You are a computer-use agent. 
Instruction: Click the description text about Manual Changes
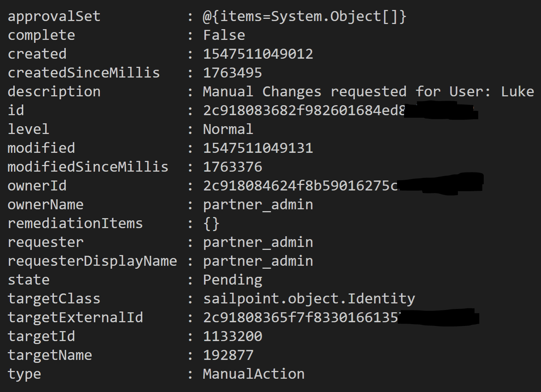[368, 92]
